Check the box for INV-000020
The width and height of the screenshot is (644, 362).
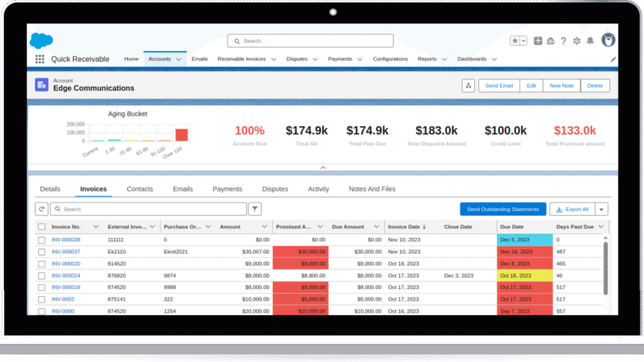[42, 264]
